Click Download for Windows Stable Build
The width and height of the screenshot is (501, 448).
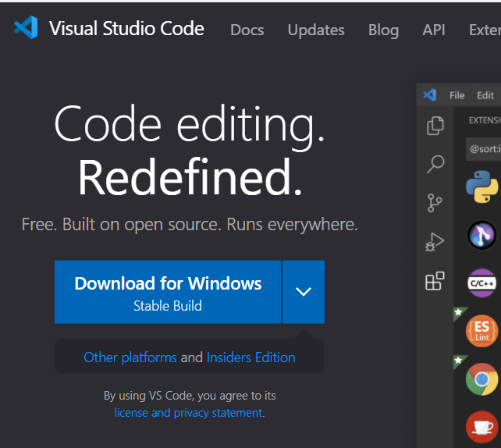pyautogui.click(x=168, y=292)
